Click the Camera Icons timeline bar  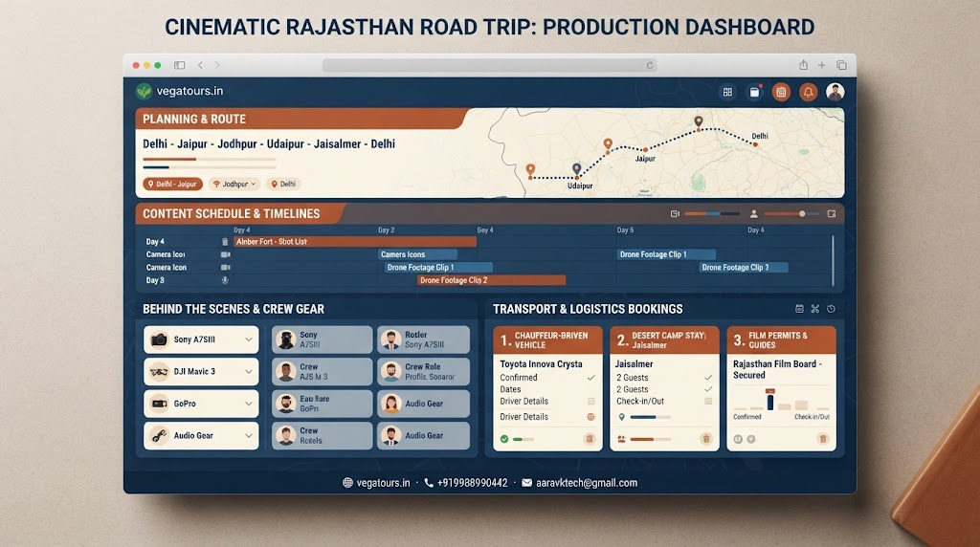coord(417,254)
